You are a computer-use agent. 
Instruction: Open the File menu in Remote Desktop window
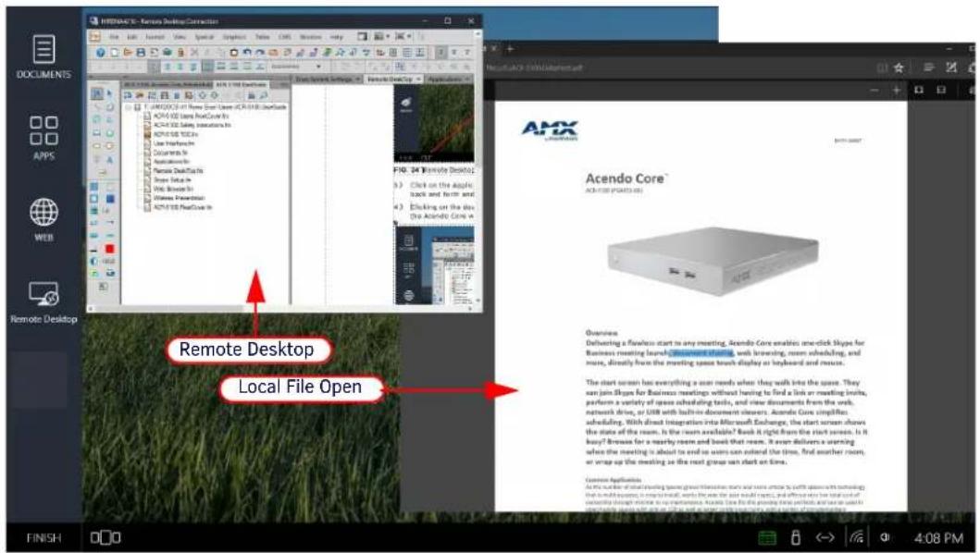115,37
